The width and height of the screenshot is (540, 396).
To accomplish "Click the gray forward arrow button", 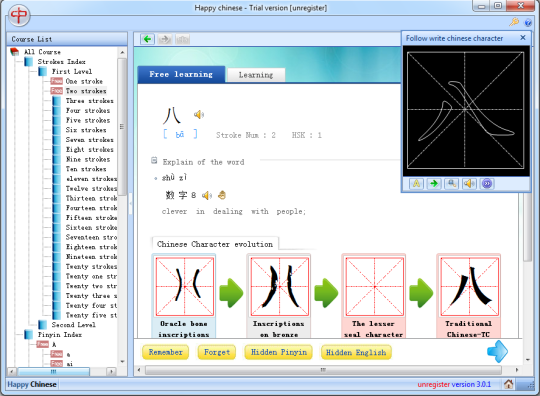I will 165,39.
